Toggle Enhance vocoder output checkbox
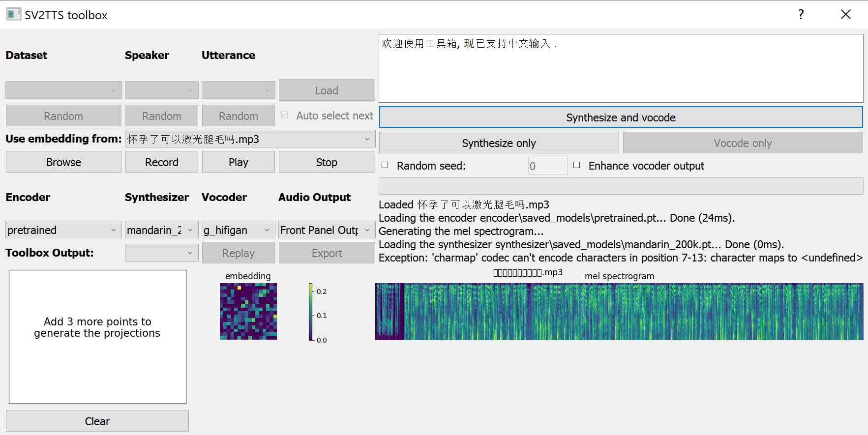Screen dimensions: 868x435 [577, 165]
